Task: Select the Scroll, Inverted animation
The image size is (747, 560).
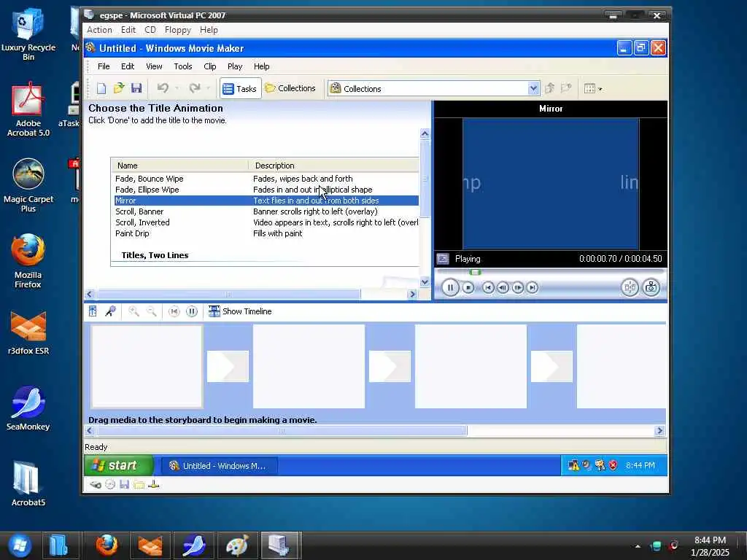Action: point(266,222)
